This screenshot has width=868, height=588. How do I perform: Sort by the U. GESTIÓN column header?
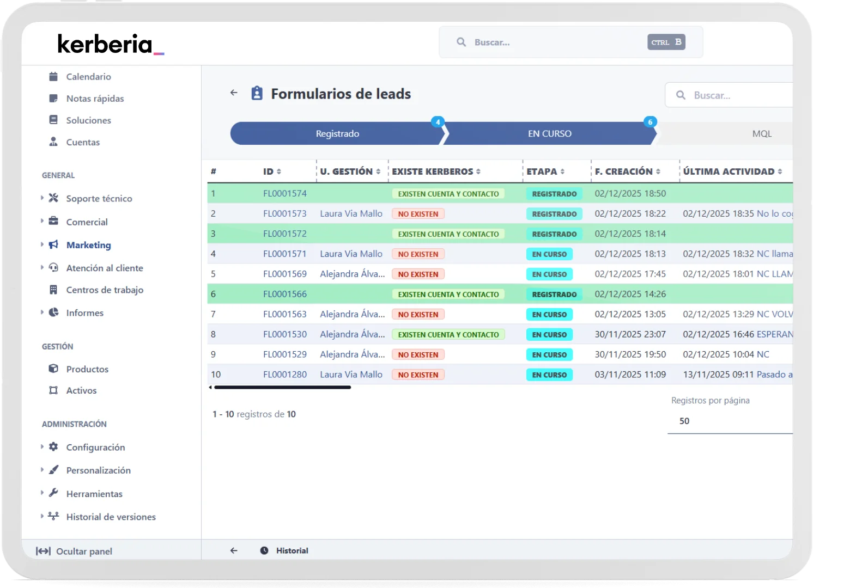pyautogui.click(x=350, y=171)
